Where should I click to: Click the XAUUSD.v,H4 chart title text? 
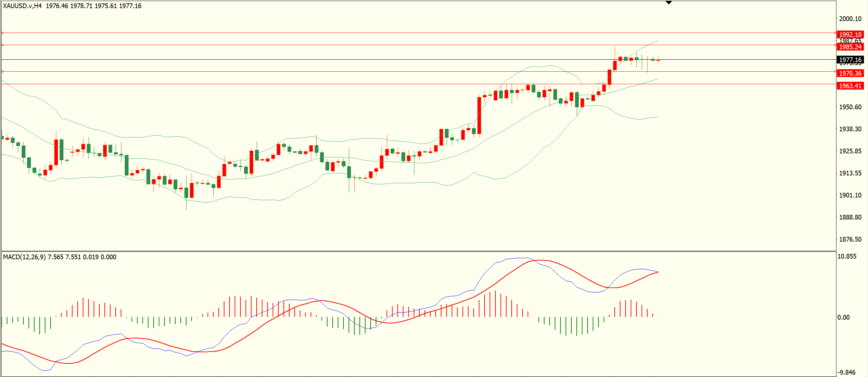pyautogui.click(x=22, y=6)
